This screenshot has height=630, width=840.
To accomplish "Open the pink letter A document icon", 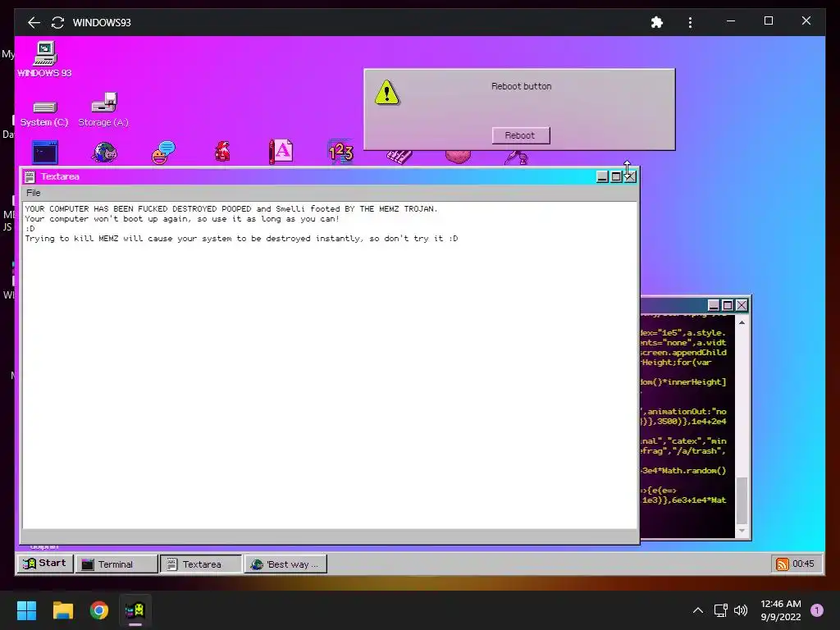I will pyautogui.click(x=281, y=152).
